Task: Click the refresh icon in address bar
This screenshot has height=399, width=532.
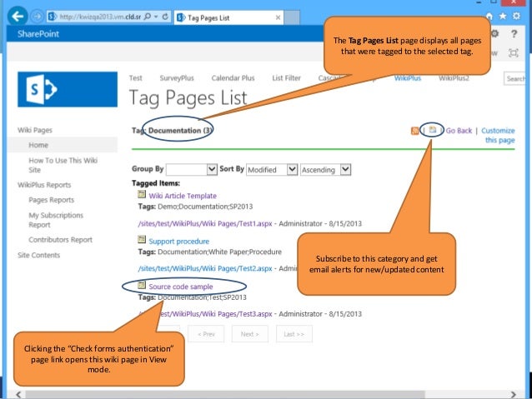Action: 165,17
